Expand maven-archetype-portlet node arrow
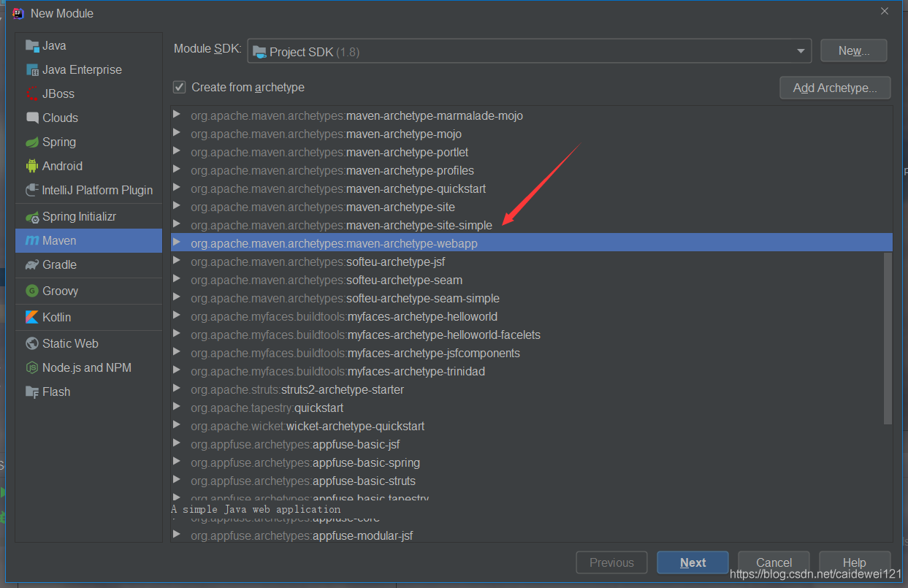 pyautogui.click(x=176, y=151)
